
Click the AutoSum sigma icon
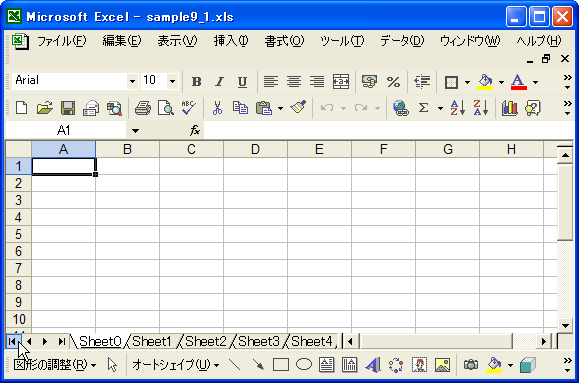tap(424, 108)
